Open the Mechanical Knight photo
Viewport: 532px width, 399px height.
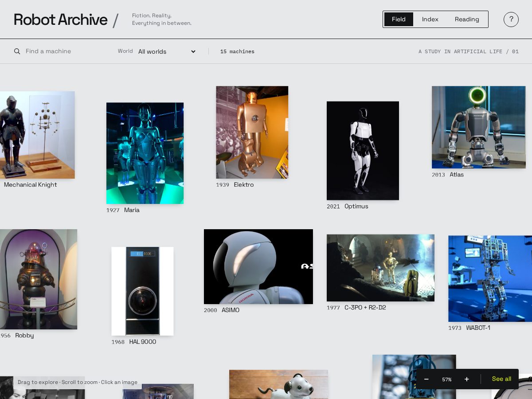tap(37, 135)
